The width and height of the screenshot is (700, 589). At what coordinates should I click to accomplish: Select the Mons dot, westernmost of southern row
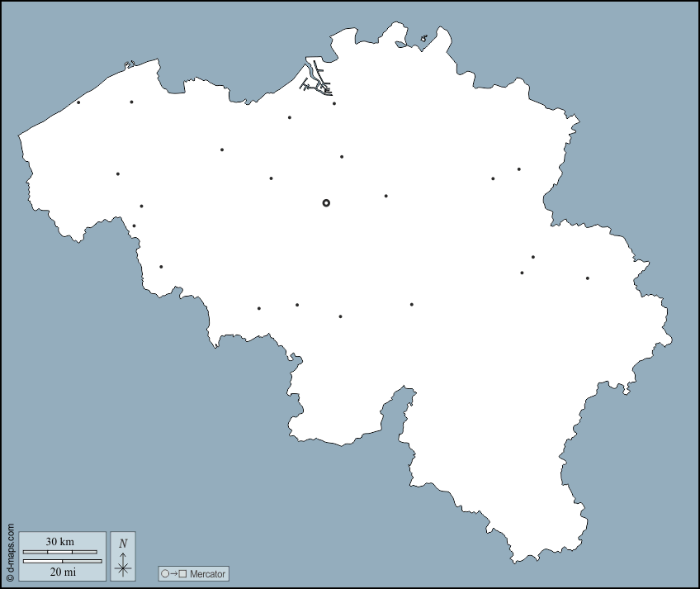pos(259,308)
